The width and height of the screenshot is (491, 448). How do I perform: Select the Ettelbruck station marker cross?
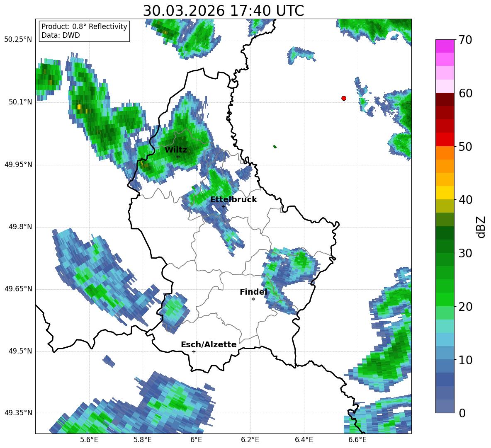coord(224,206)
